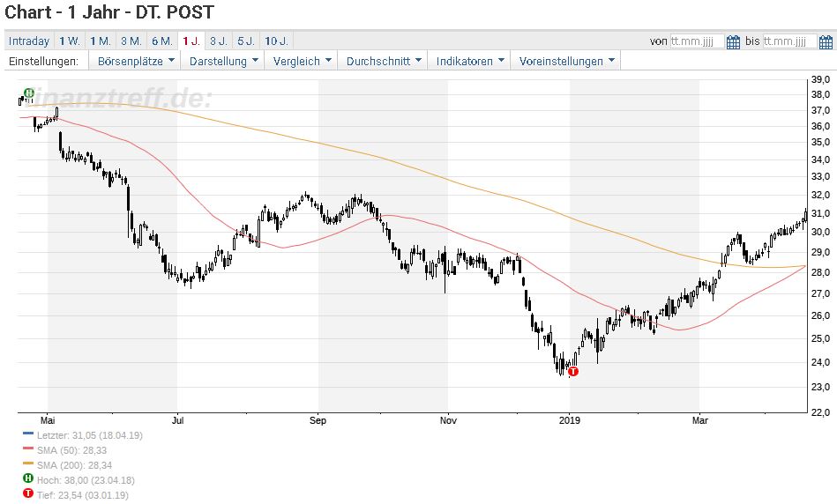The image size is (837, 504).
Task: Click the '22,0' y-axis value
Action: pyautogui.click(x=820, y=412)
